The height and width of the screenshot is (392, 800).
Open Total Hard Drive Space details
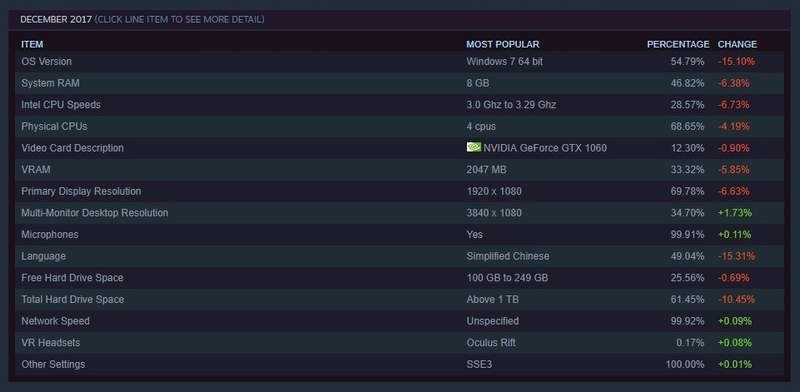(399, 299)
